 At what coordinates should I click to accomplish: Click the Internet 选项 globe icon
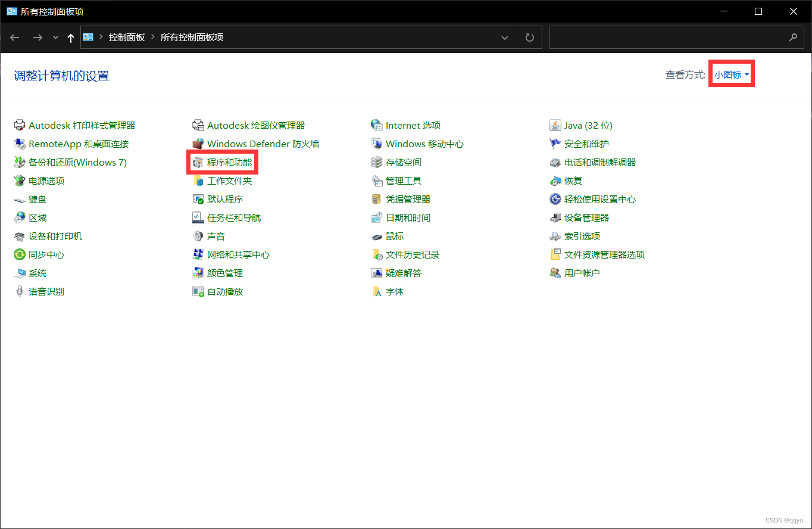coord(377,125)
